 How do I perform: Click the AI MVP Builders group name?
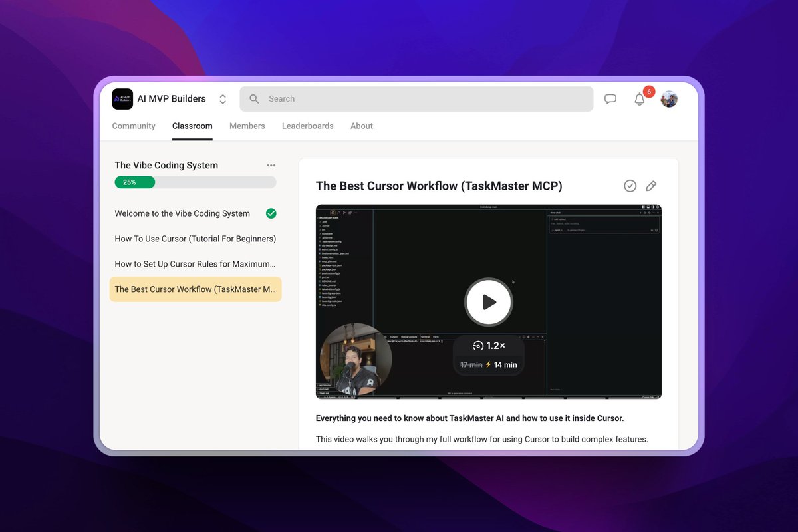tap(172, 99)
